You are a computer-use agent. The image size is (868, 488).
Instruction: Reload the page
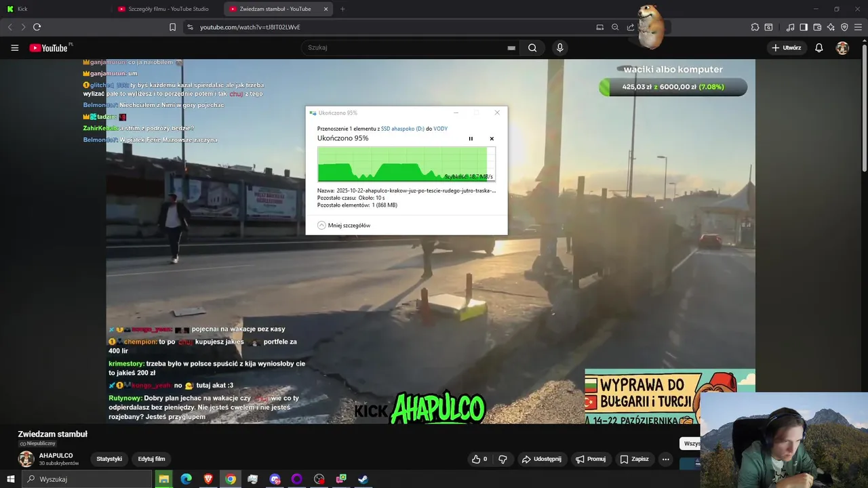(37, 27)
